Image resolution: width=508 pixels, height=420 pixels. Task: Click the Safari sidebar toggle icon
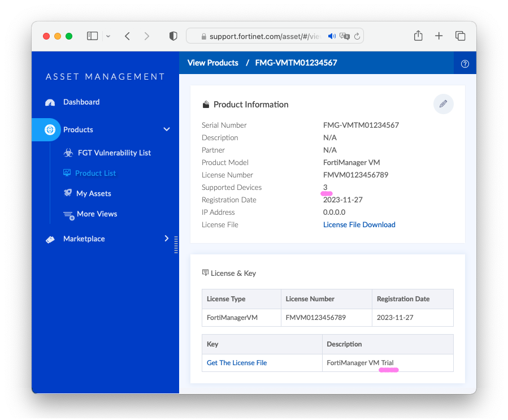click(92, 36)
